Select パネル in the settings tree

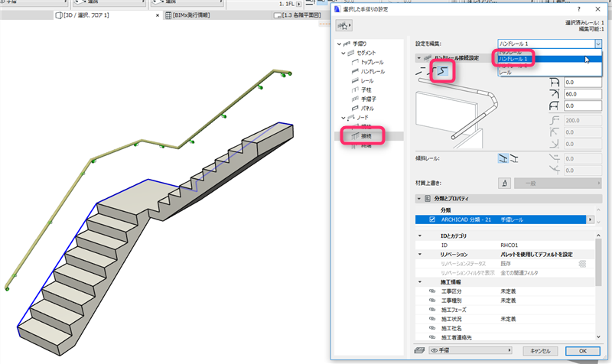pos(367,108)
